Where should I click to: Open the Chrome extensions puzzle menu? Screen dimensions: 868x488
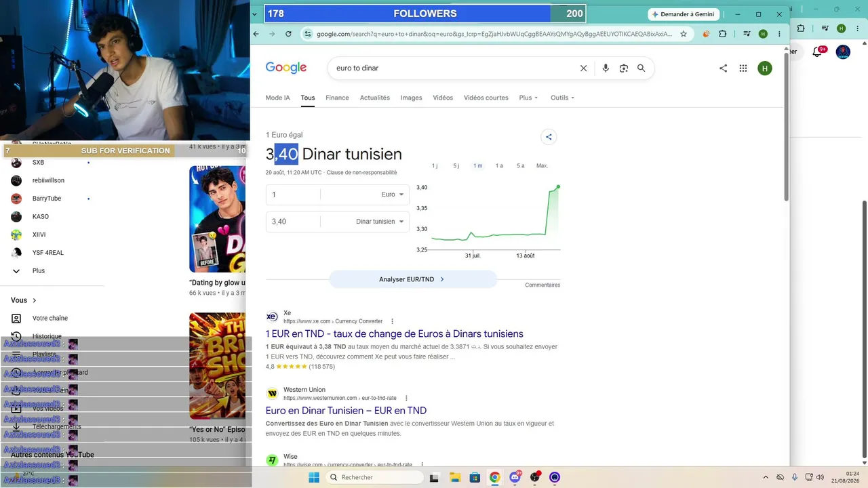[x=722, y=34]
